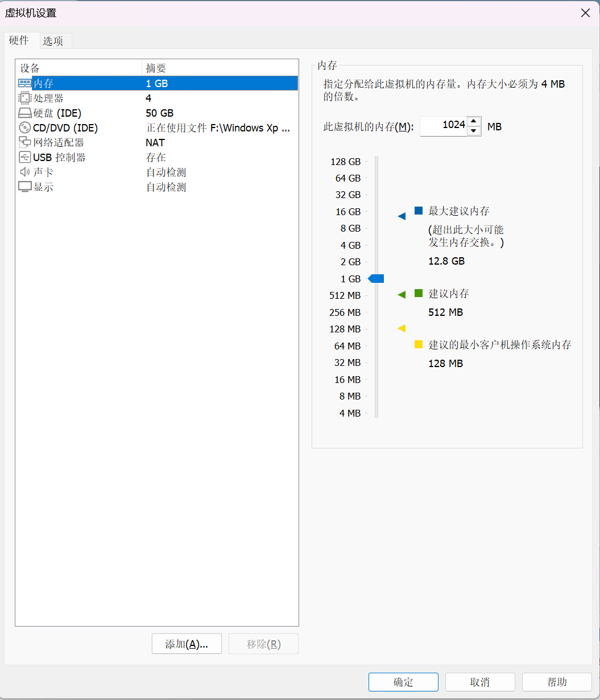The image size is (600, 700).
Task: Click the 最大建议内存 label
Action: coord(459,211)
